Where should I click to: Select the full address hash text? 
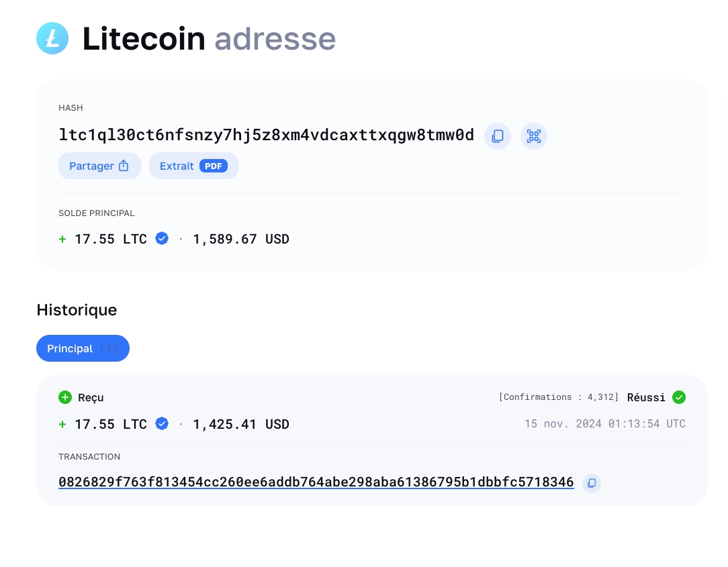pos(267,135)
